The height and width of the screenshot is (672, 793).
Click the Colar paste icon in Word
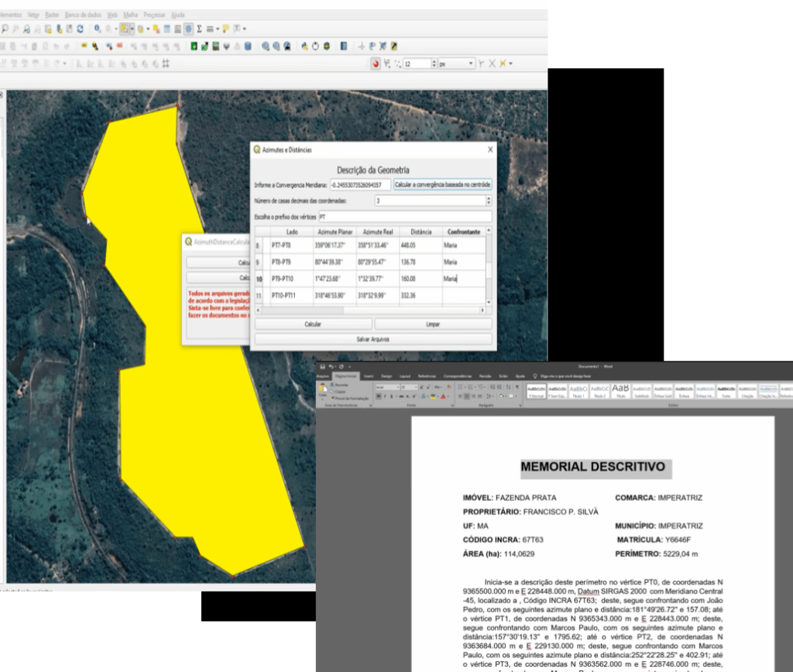[323, 391]
